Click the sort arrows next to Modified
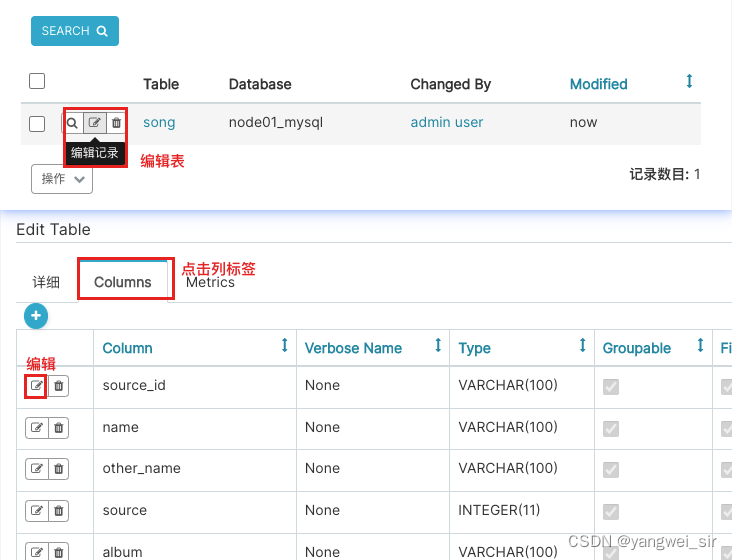 click(689, 81)
